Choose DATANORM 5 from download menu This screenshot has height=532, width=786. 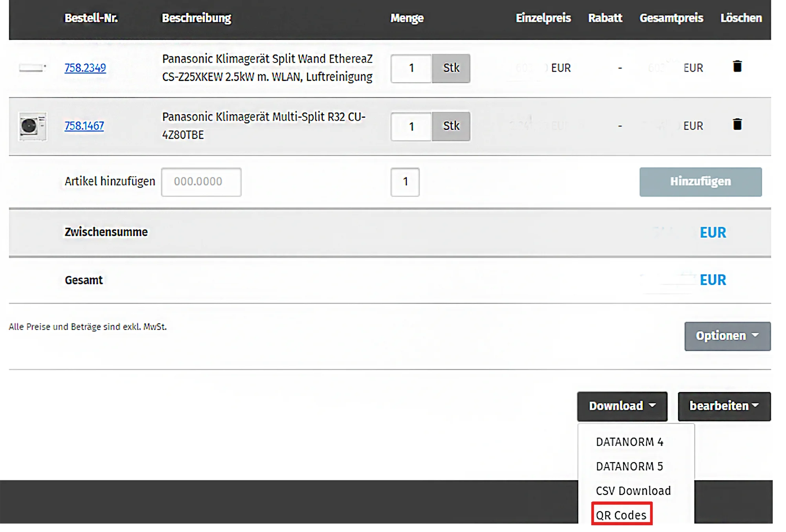629,466
